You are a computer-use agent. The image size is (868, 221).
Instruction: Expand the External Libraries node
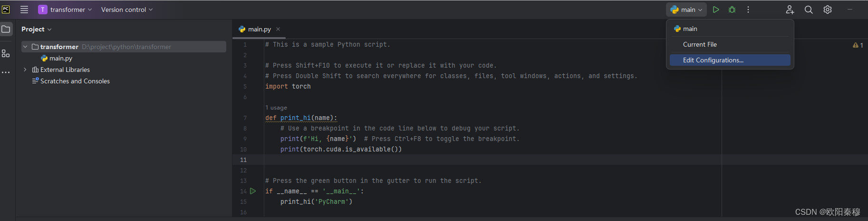[x=25, y=70]
